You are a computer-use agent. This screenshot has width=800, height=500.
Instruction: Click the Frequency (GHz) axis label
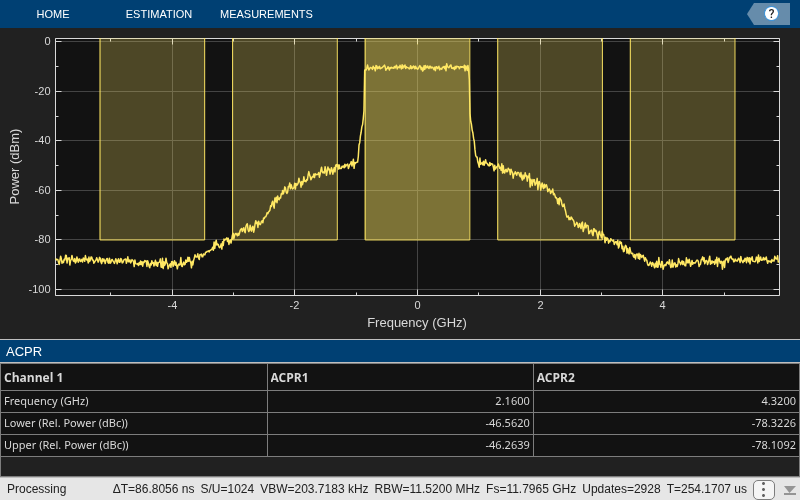(417, 323)
